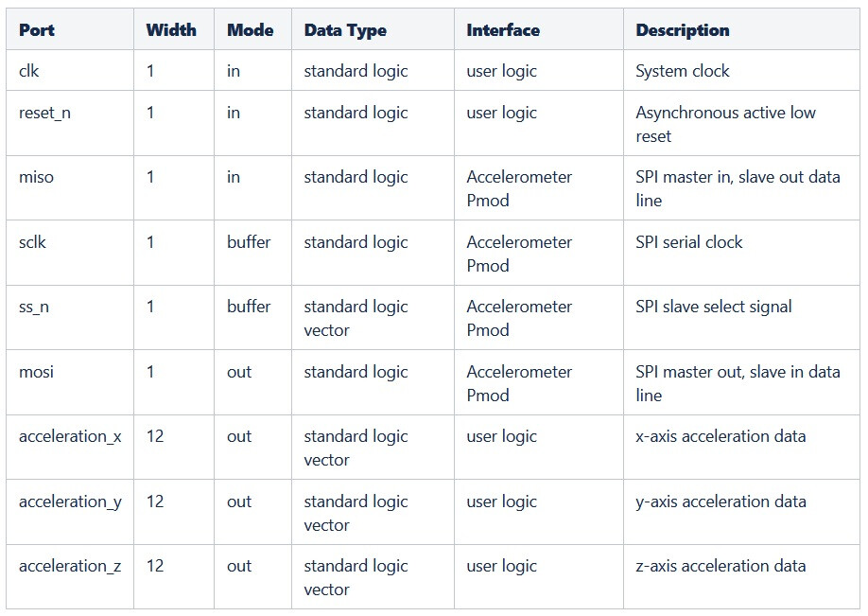Click the sclk port name
The height and width of the screenshot is (616, 868).
pos(32,242)
